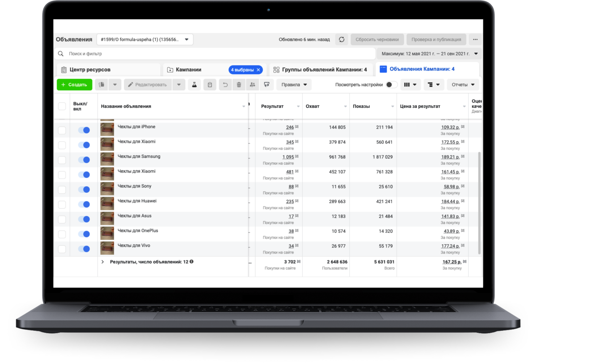Click the 'Обновлено 6 мин. назад' status text
Screen dimensions: 608x364
tap(304, 39)
